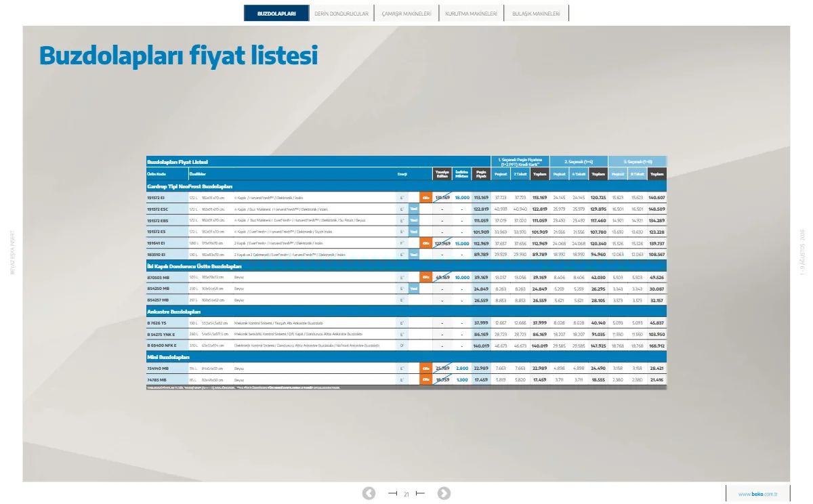Switch to KURUTMA MAKİNELERİ tab
This screenshot has width=813, height=504.
pos(472,14)
